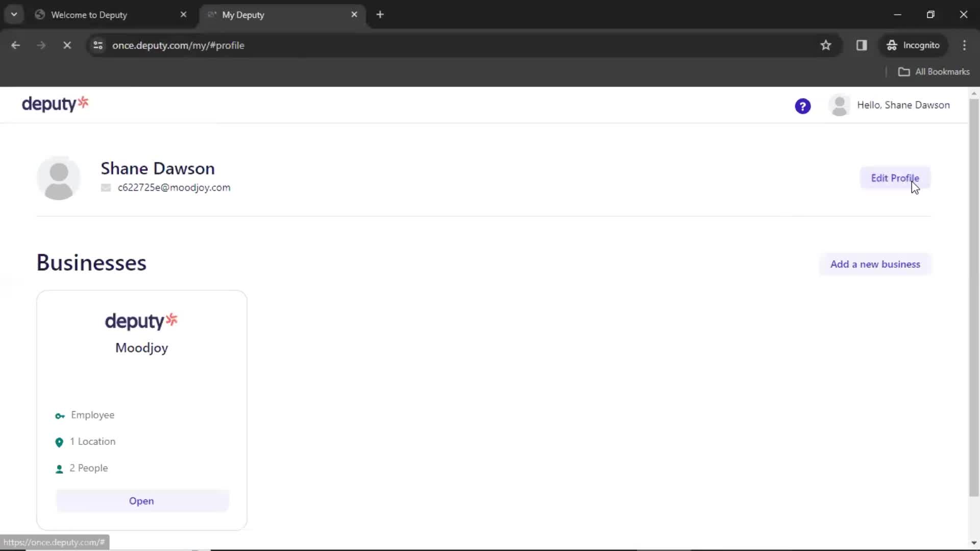Click the employee status icon in card
Image resolution: width=980 pixels, height=551 pixels.
pos(59,415)
